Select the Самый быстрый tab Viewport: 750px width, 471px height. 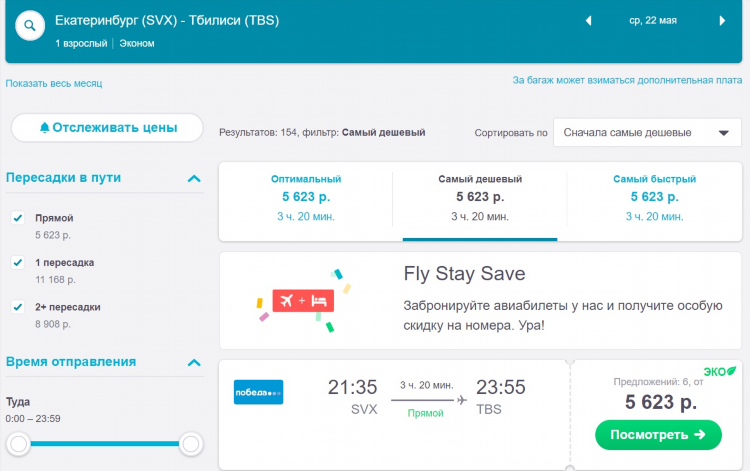click(x=654, y=196)
